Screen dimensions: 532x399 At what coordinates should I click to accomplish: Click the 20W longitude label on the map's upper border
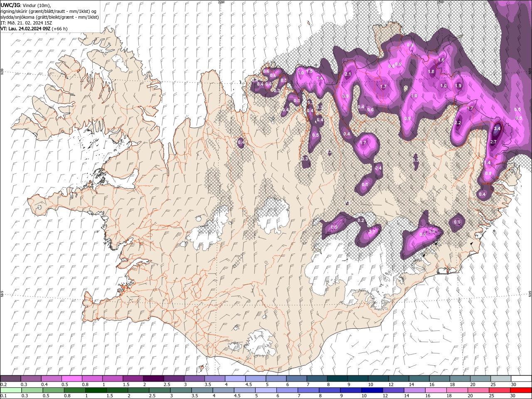[x=221, y=2]
